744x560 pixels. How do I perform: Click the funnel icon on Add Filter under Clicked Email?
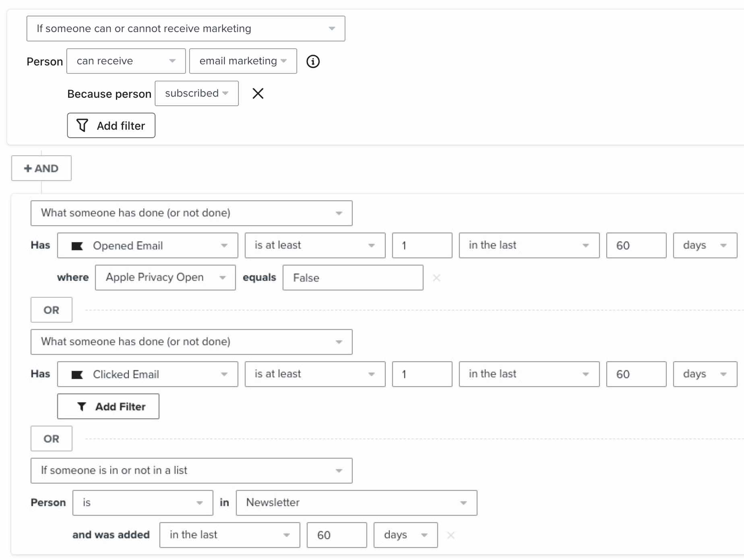tap(82, 406)
